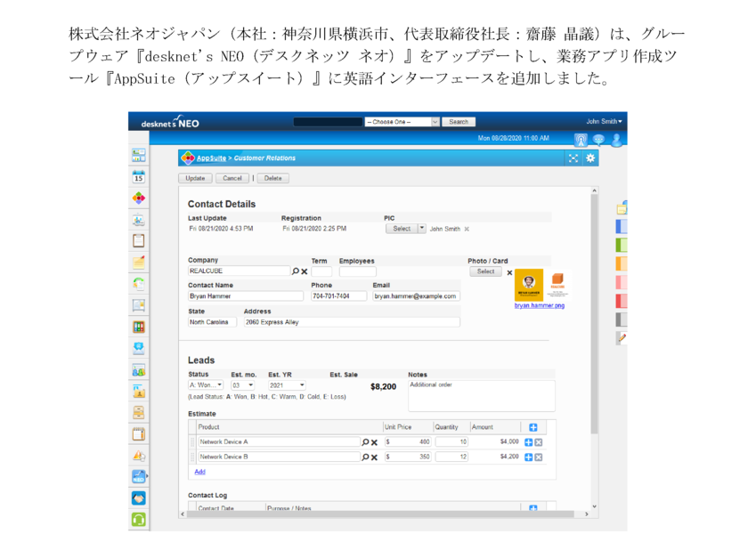The width and height of the screenshot is (756, 534).
Task: Open the John Smith user menu
Action: 604,121
